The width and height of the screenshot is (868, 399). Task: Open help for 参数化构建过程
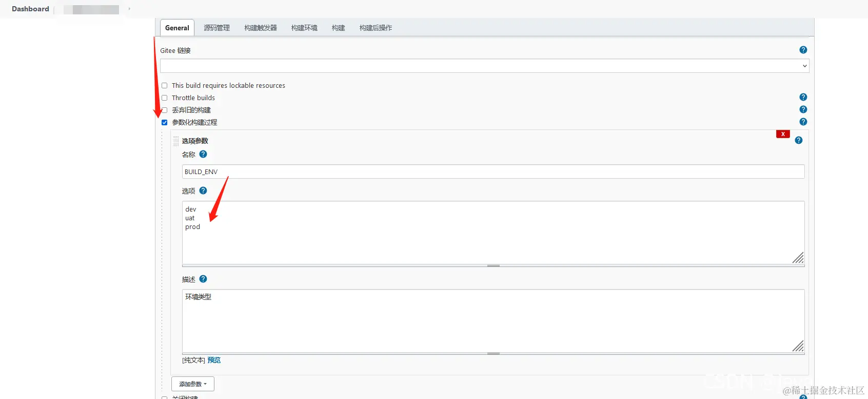click(x=803, y=122)
